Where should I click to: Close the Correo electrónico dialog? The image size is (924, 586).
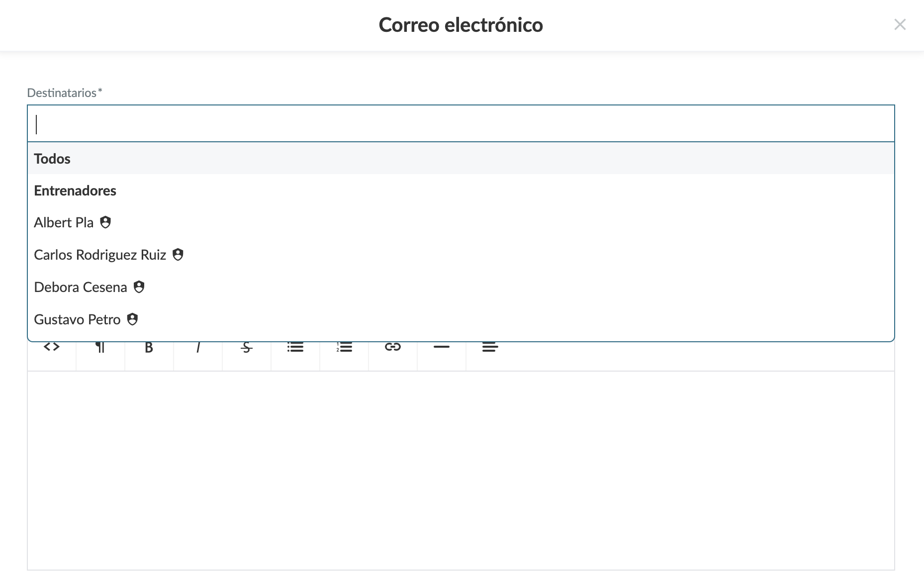[x=900, y=25]
